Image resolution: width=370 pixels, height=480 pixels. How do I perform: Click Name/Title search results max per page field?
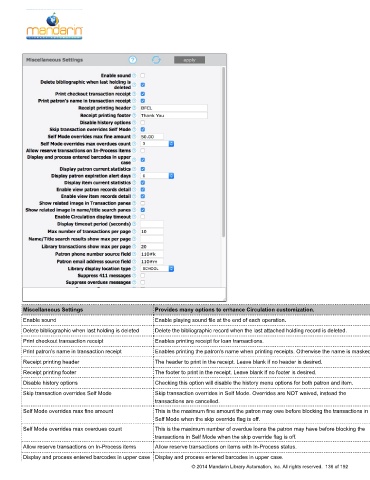152,239
